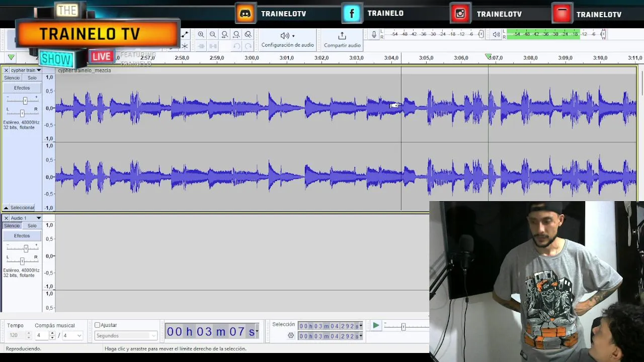Click the 3:00,0 mark on the timeline ruler
Viewport: 644px width, 362px height.
click(252, 58)
